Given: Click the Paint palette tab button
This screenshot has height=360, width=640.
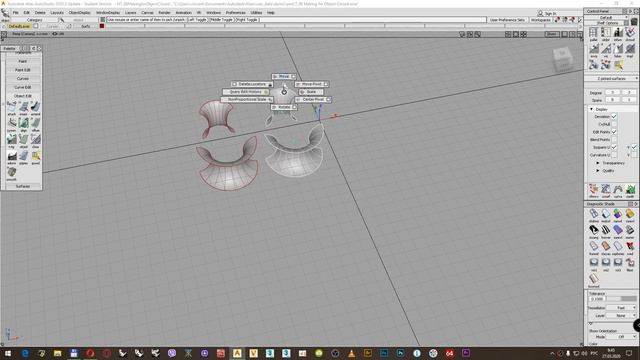Looking at the screenshot, I should [23, 61].
